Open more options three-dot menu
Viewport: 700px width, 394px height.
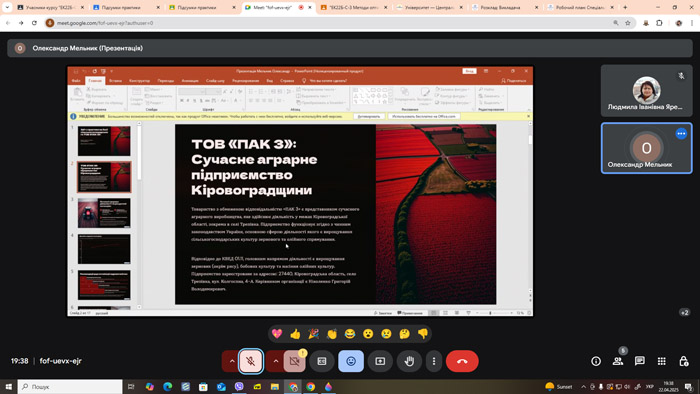434,361
